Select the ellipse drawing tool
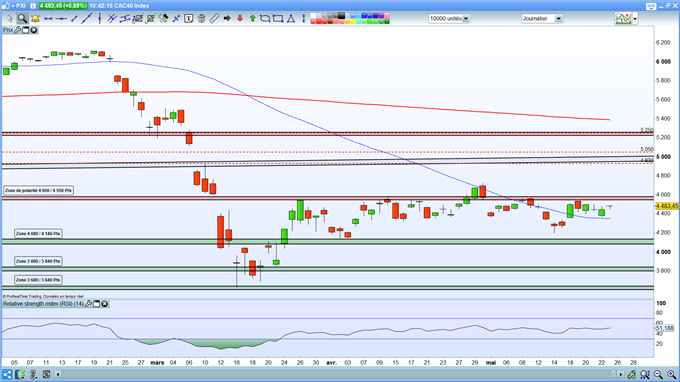The height and width of the screenshot is (382, 680). point(265,19)
